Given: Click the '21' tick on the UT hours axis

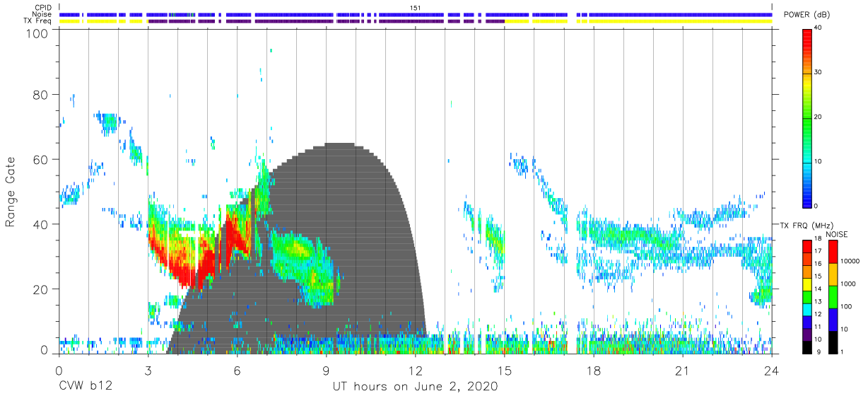Looking at the screenshot, I should tap(683, 371).
